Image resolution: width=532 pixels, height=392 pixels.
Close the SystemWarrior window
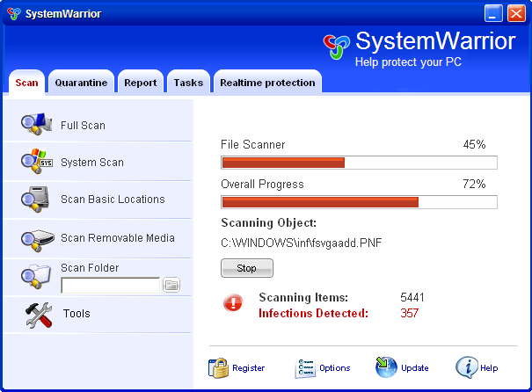click(516, 13)
